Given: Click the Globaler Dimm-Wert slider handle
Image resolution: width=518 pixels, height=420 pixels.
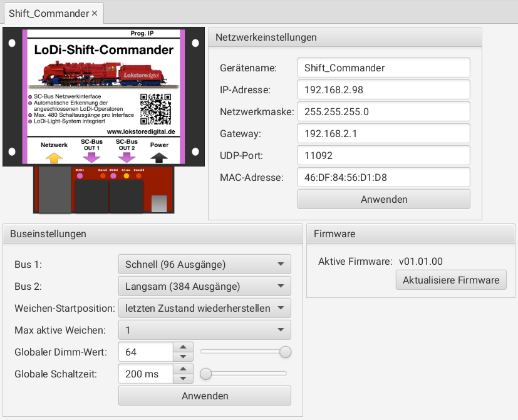Looking at the screenshot, I should (285, 352).
